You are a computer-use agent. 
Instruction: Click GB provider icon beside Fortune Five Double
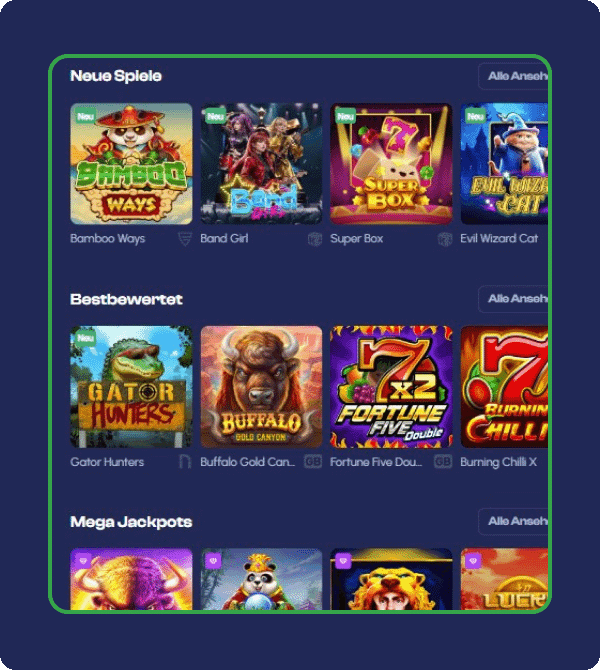[x=443, y=461]
